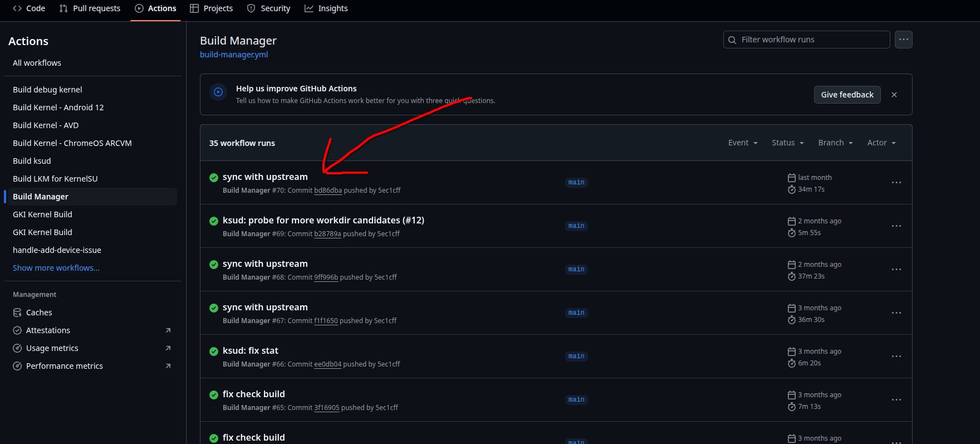This screenshot has width=980, height=444.
Task: Open build-manager.yml file link
Action: click(x=234, y=55)
